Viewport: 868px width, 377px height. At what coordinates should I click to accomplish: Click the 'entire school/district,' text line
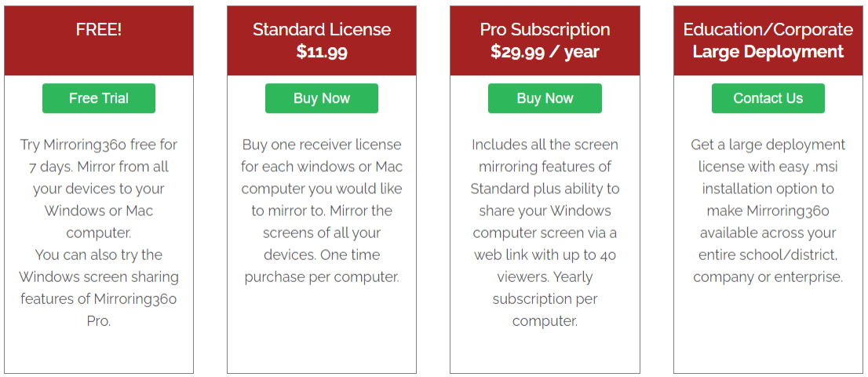point(768,254)
